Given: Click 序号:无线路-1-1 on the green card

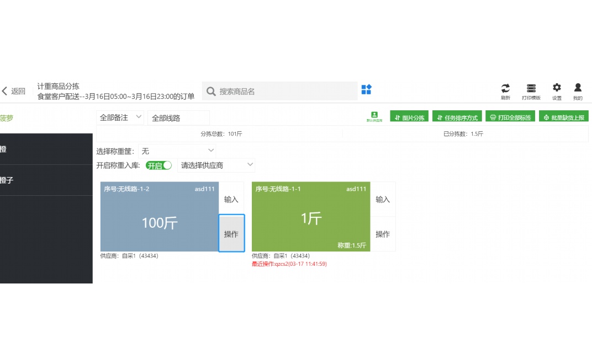Looking at the screenshot, I should tap(278, 189).
